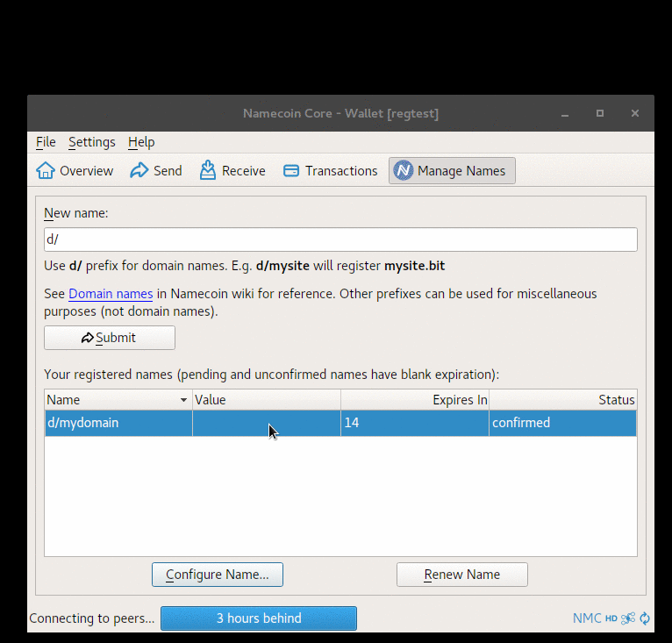Click the New name input field
The width and height of the screenshot is (672, 643).
click(340, 239)
